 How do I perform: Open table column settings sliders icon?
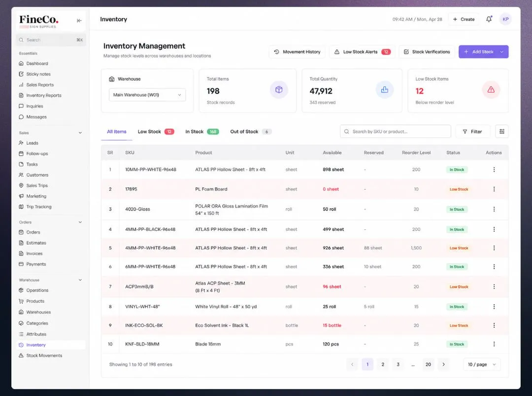[502, 132]
